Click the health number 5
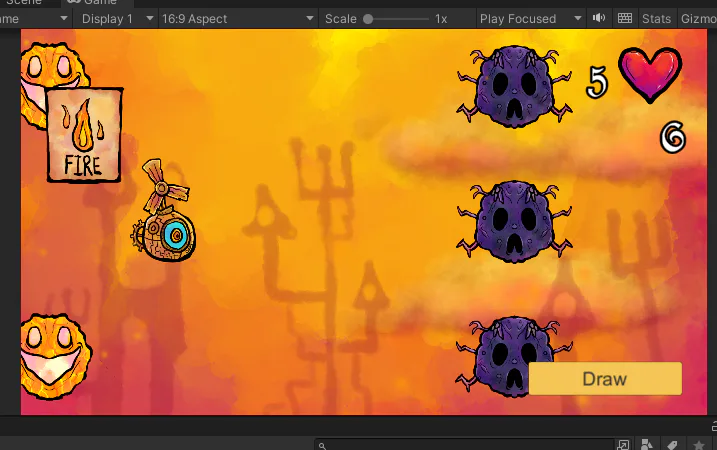Screen dimensions: 717x450 click(x=597, y=82)
